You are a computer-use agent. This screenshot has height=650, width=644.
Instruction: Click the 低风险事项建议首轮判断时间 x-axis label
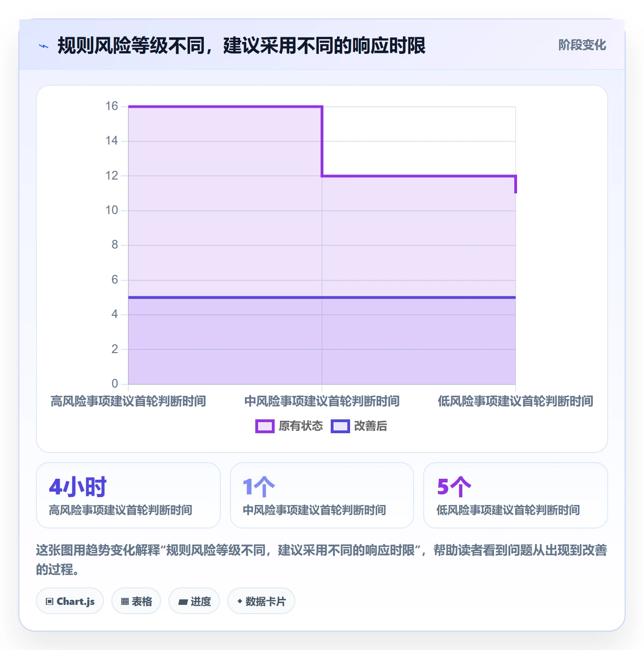pos(516,401)
